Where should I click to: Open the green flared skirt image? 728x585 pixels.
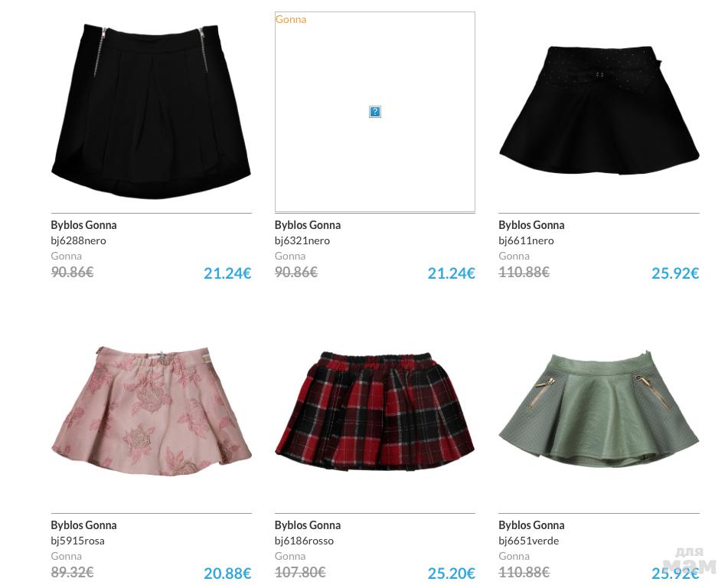(x=599, y=410)
